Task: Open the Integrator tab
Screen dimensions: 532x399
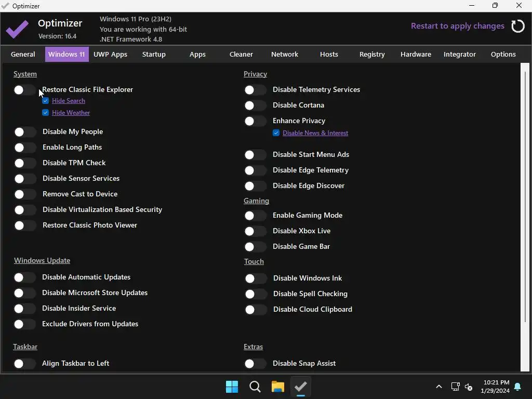Action: point(460,54)
